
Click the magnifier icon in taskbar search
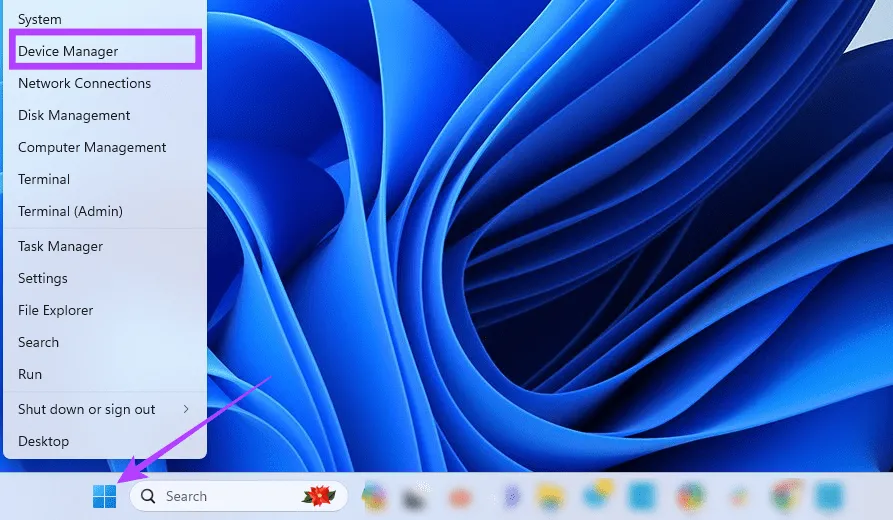coord(148,496)
